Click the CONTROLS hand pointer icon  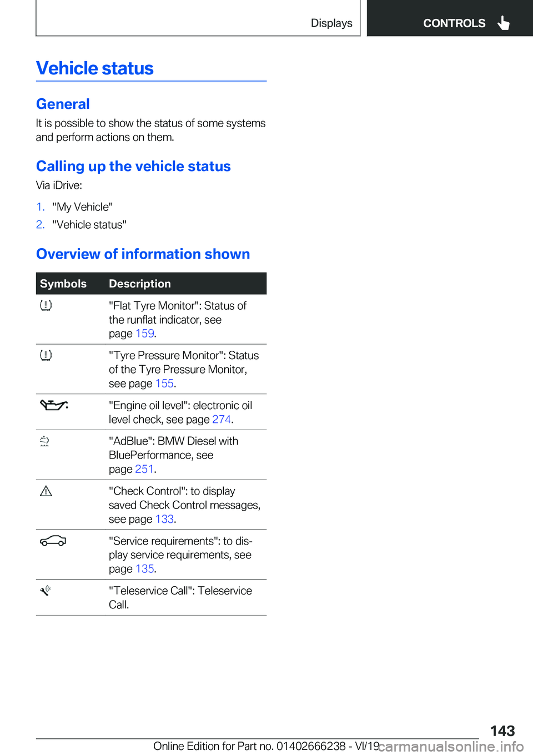point(504,23)
